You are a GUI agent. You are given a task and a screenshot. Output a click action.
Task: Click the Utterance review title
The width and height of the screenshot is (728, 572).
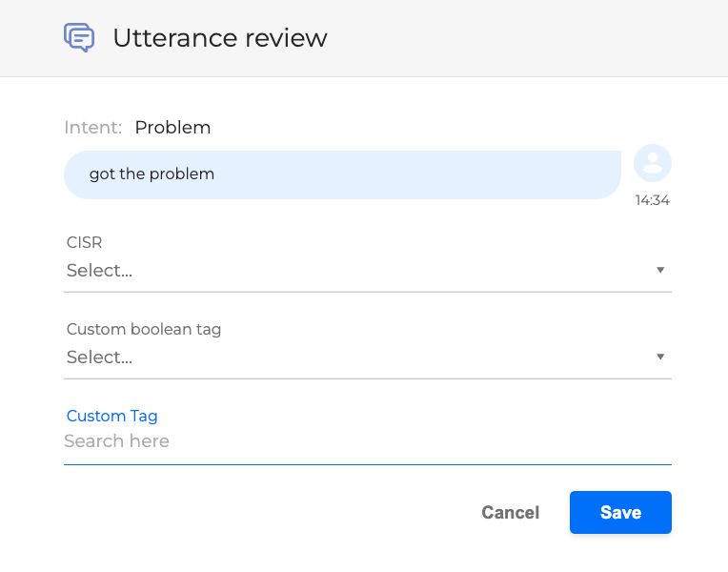[220, 38]
